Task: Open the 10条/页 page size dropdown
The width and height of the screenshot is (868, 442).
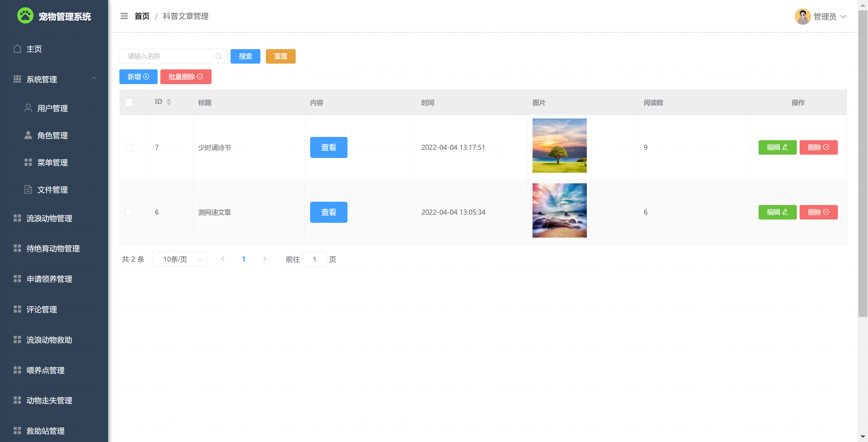Action: pyautogui.click(x=180, y=259)
